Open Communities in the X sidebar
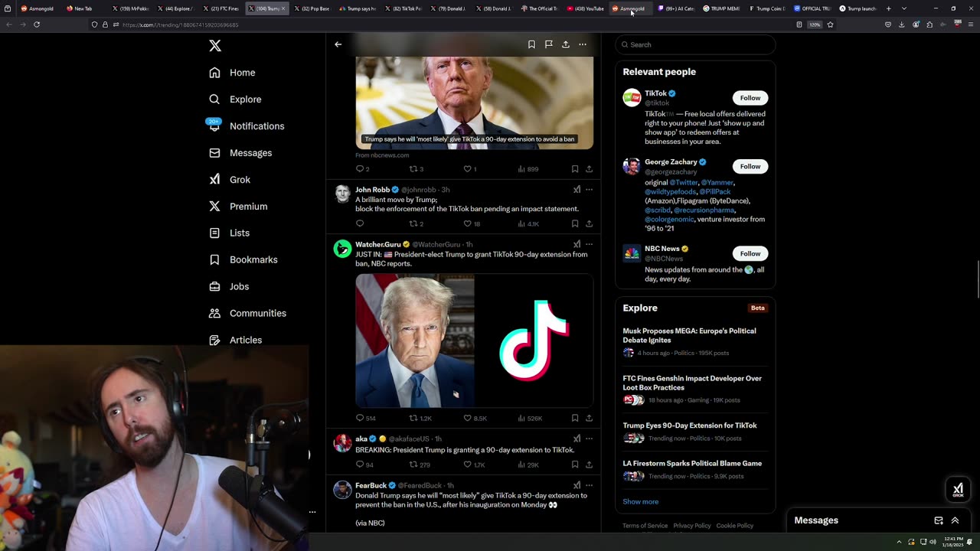980x551 pixels. pyautogui.click(x=248, y=313)
